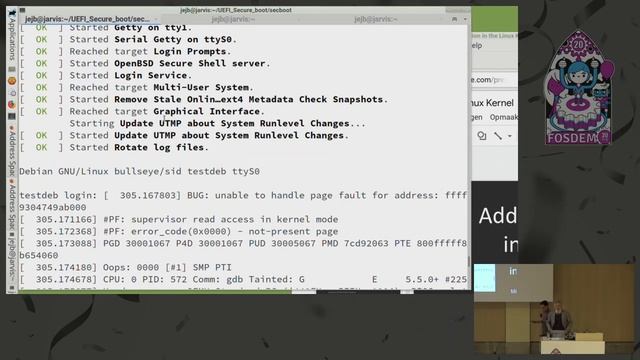Click the dark terminal launcher icon in side panel
This screenshot has width=640, height=360.
(x=12, y=116)
